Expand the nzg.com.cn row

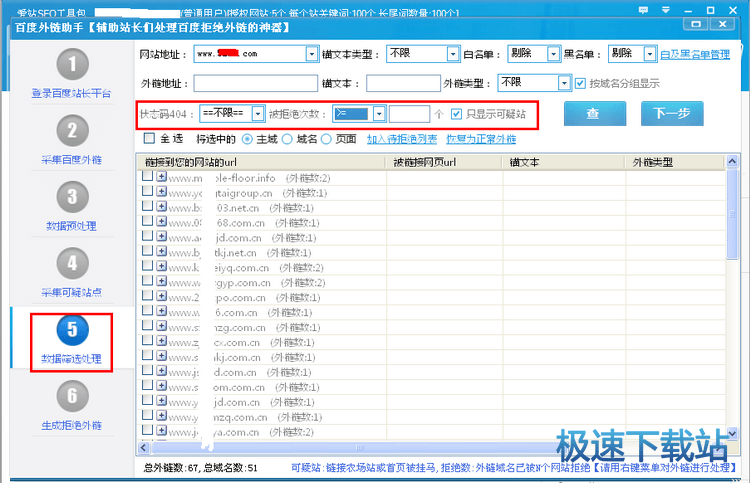[161, 326]
